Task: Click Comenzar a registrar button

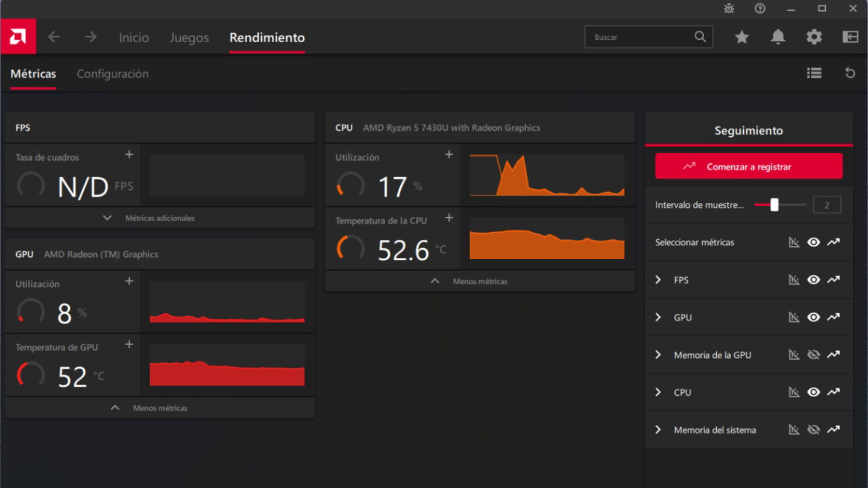Action: (x=749, y=166)
